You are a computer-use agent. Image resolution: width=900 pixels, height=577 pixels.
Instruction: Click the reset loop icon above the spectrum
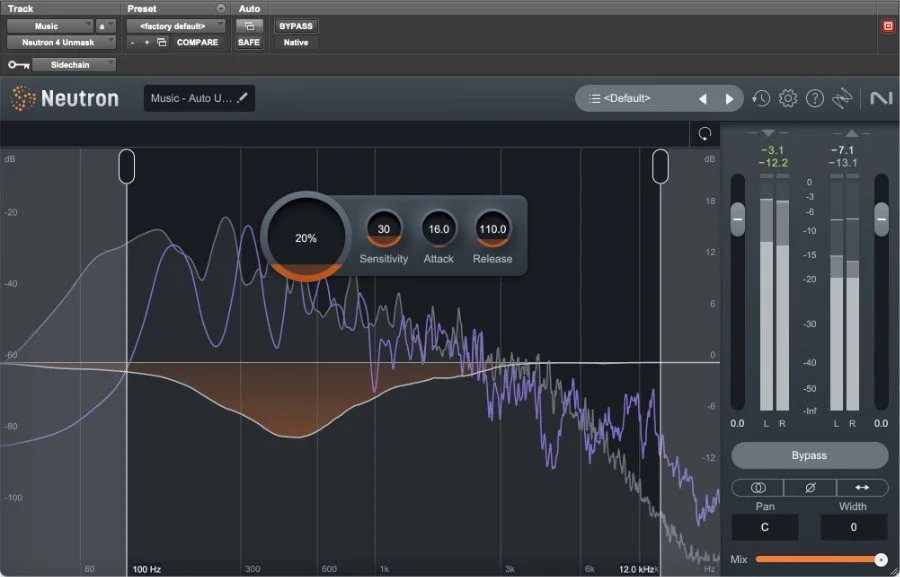(704, 134)
